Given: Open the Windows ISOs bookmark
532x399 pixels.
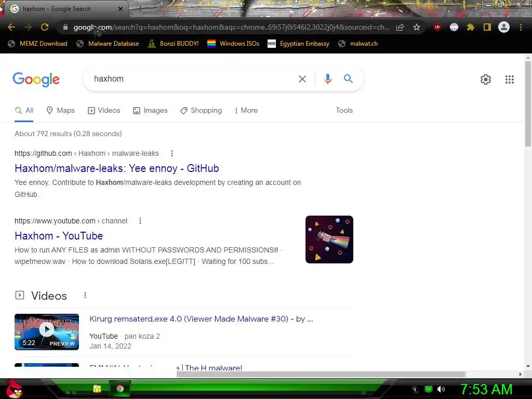Looking at the screenshot, I should (233, 44).
